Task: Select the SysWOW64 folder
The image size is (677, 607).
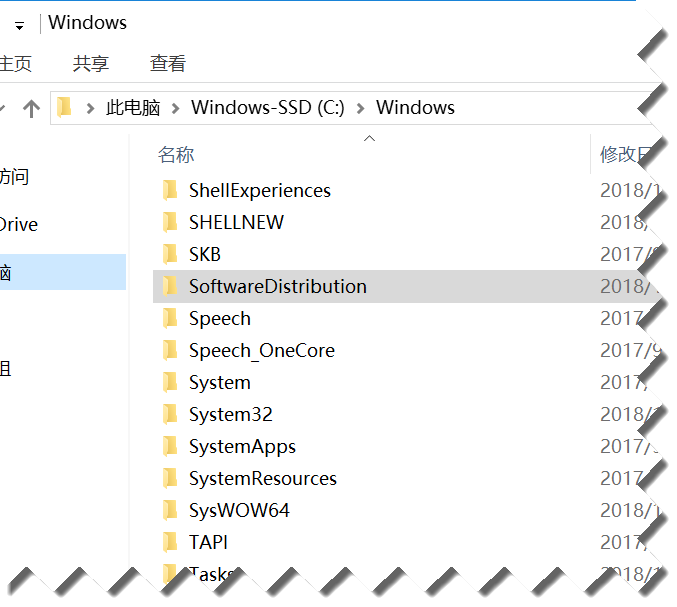Action: click(x=402, y=510)
